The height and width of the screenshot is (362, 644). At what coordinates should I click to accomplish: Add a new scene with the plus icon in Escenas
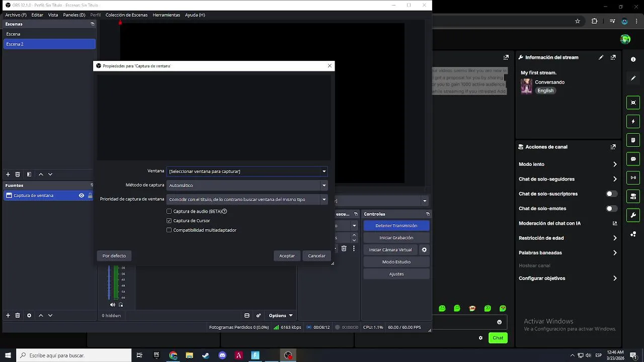[x=8, y=174]
